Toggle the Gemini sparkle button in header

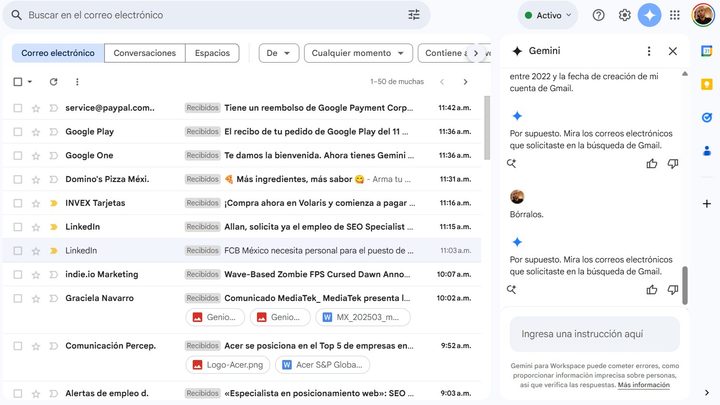649,15
